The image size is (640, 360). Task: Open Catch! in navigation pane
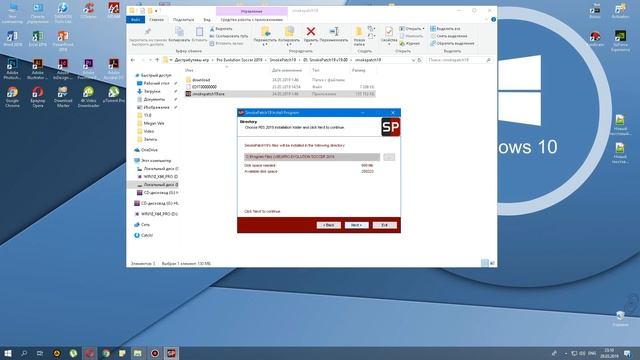(147, 236)
